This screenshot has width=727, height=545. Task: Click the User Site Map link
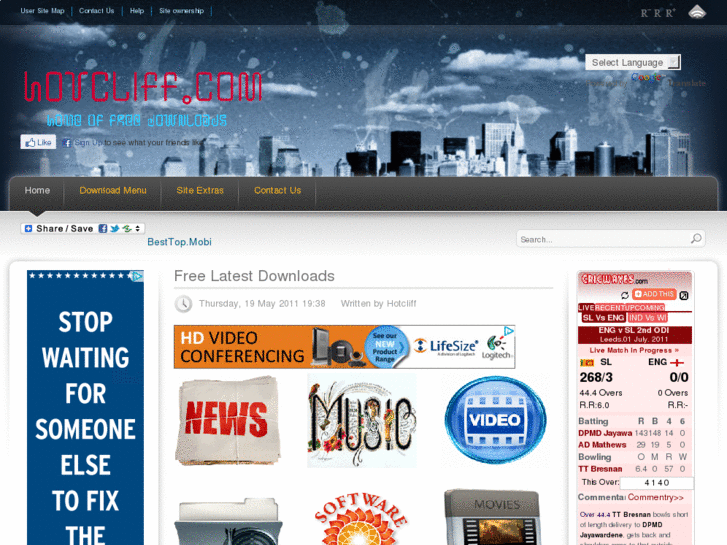coord(42,11)
